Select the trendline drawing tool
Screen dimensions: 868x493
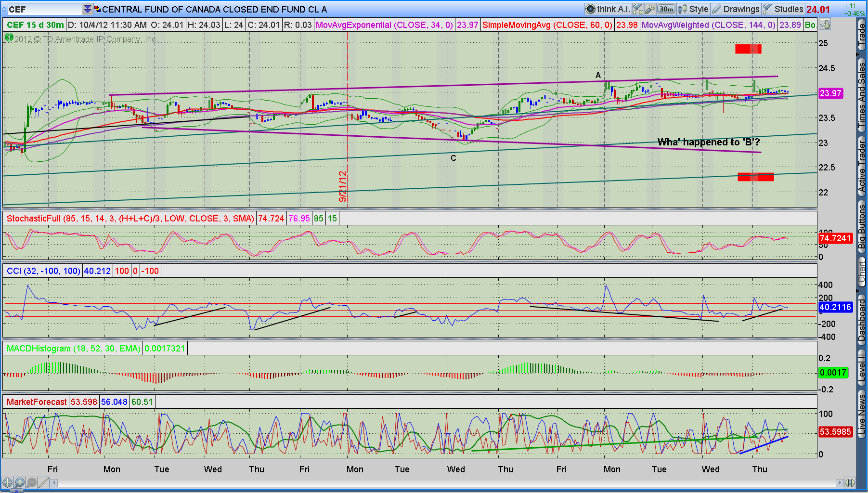43,482
